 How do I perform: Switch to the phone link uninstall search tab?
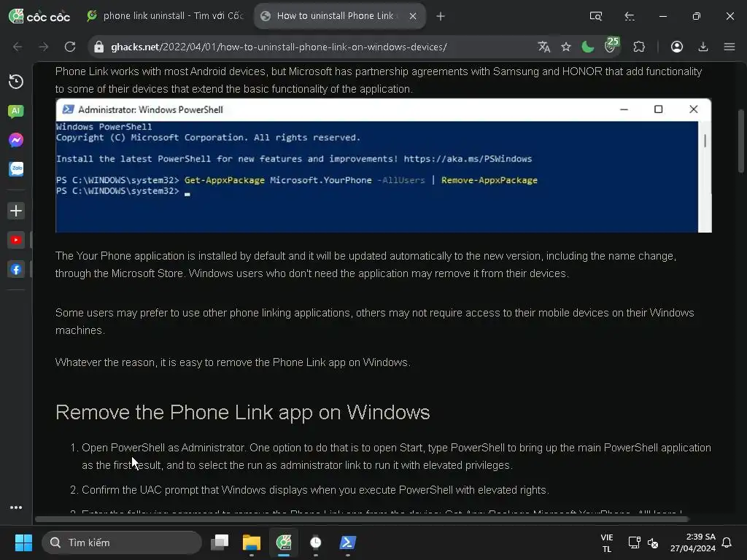(165, 16)
